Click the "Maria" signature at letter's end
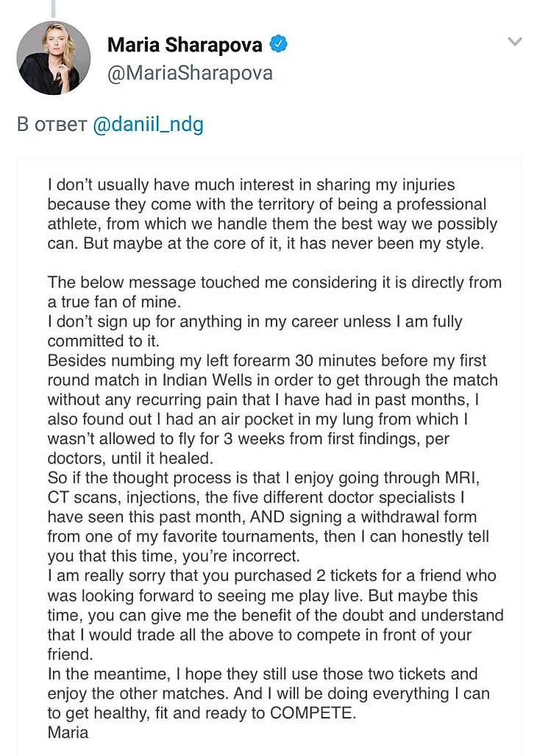Viewport: 537px width, 756px height. (68, 732)
